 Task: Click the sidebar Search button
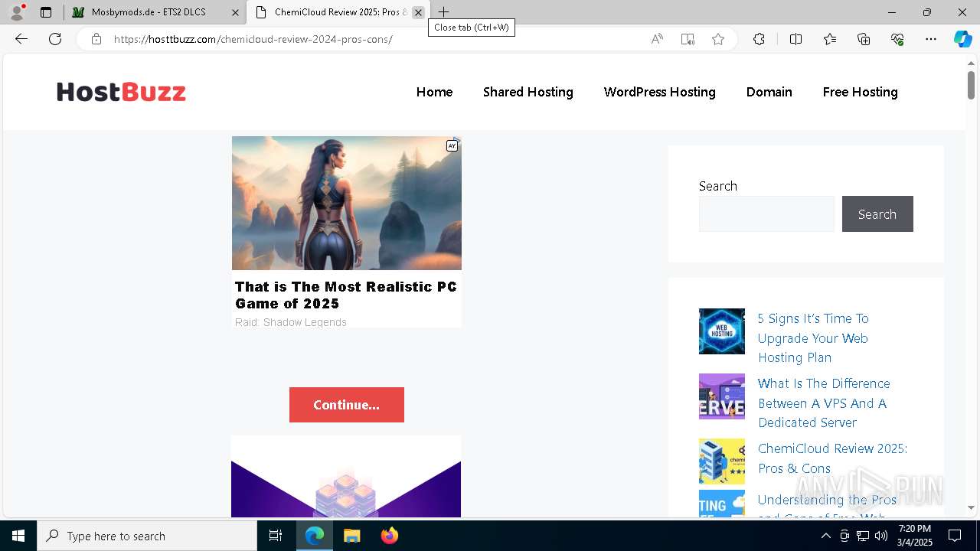pyautogui.click(x=877, y=214)
